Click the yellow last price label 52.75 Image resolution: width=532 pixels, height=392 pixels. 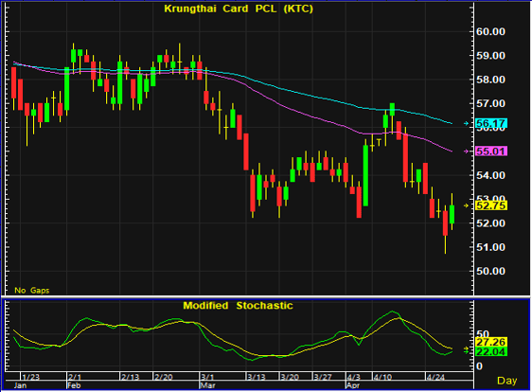point(491,205)
